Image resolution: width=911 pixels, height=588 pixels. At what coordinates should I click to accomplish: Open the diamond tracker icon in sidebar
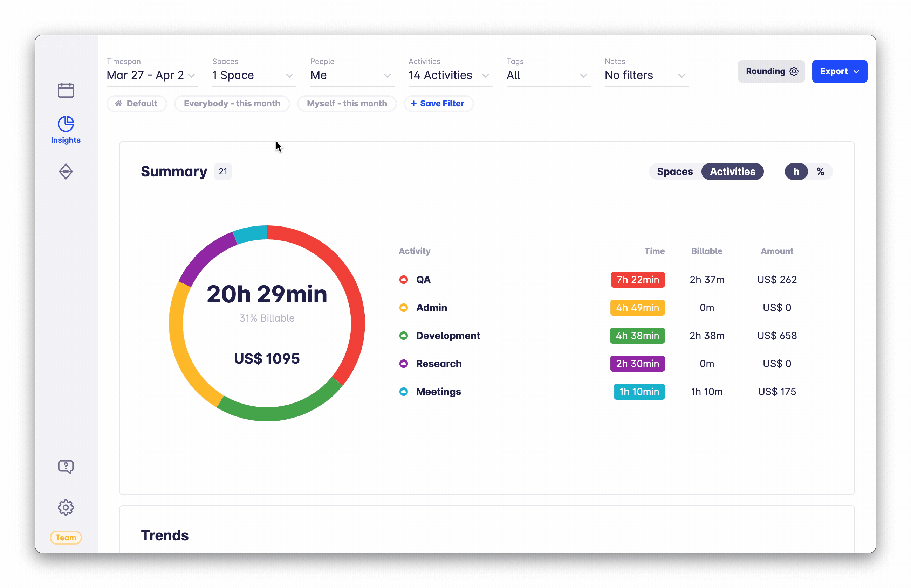pyautogui.click(x=66, y=171)
